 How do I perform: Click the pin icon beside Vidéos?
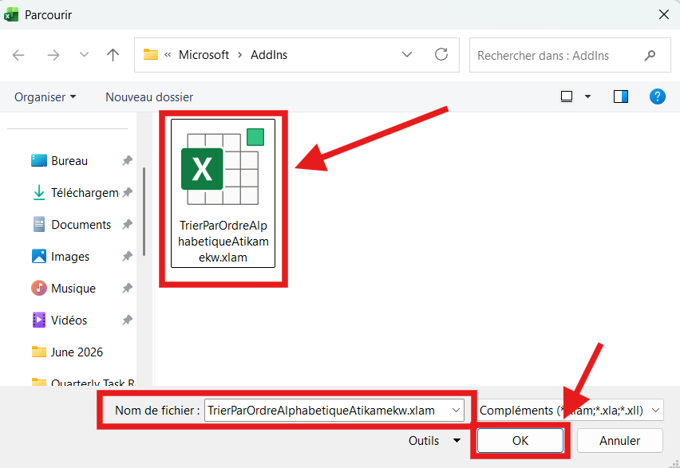point(127,320)
